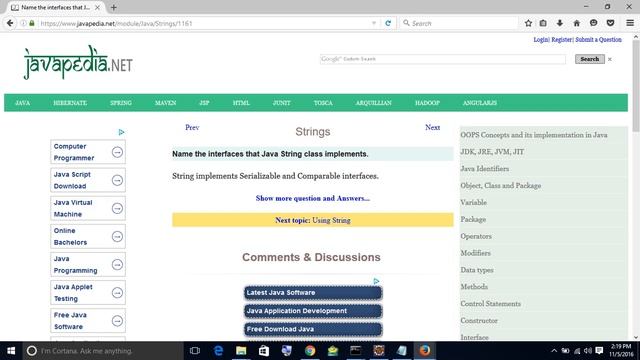Click arrow icon next to Java Programming
Image resolution: width=640 pixels, height=360 pixels.
click(x=117, y=265)
